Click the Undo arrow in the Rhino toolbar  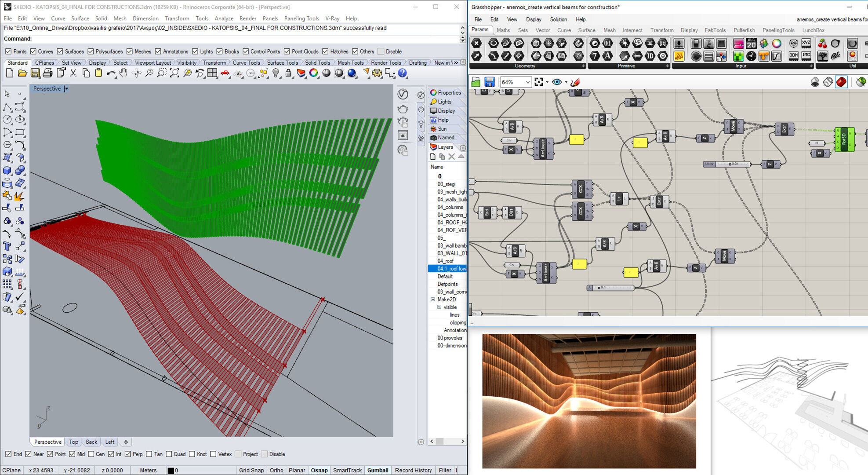(111, 73)
